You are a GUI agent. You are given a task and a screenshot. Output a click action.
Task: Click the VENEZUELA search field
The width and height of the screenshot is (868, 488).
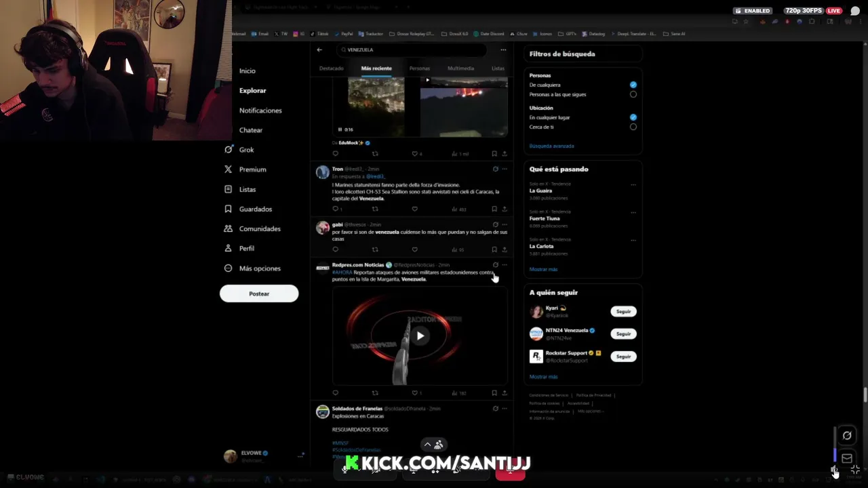pyautogui.click(x=412, y=49)
